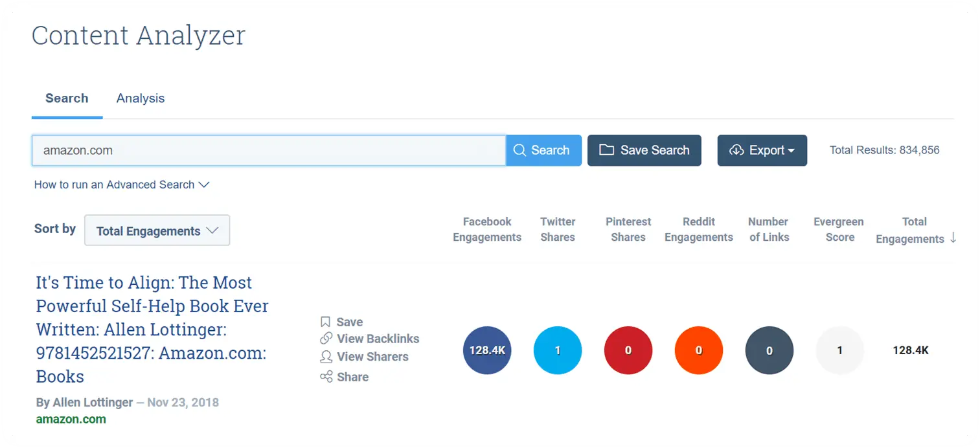Switch to the Analysis tab
Image resolution: width=980 pixels, height=448 pixels.
(x=141, y=98)
